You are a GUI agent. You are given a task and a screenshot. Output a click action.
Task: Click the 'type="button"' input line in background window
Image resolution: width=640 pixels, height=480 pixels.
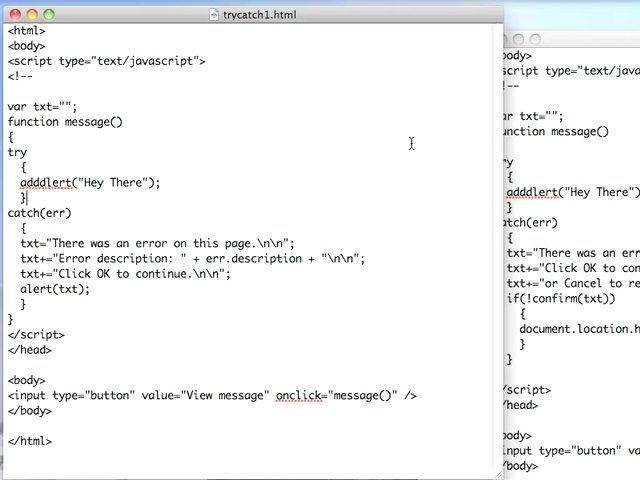(x=572, y=451)
